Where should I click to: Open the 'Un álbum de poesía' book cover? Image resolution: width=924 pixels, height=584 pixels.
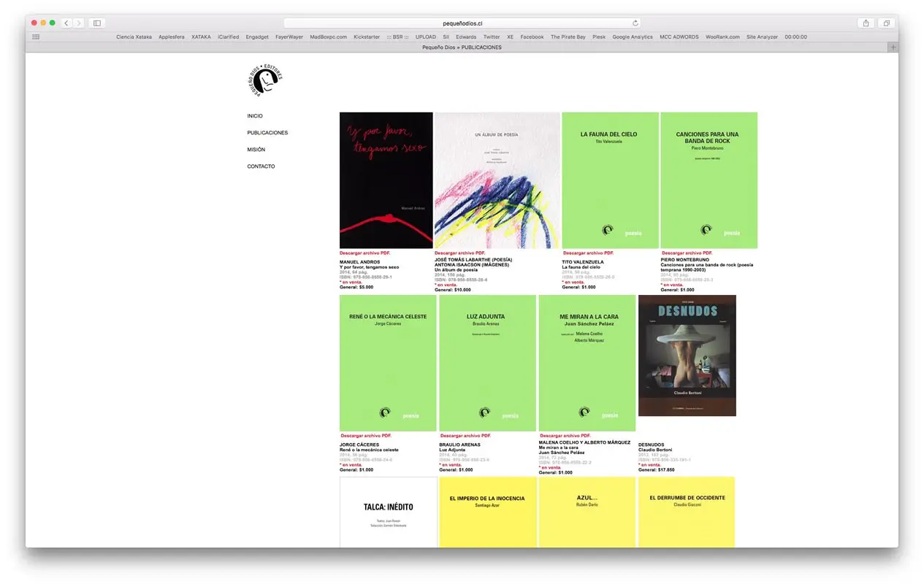[x=497, y=180]
